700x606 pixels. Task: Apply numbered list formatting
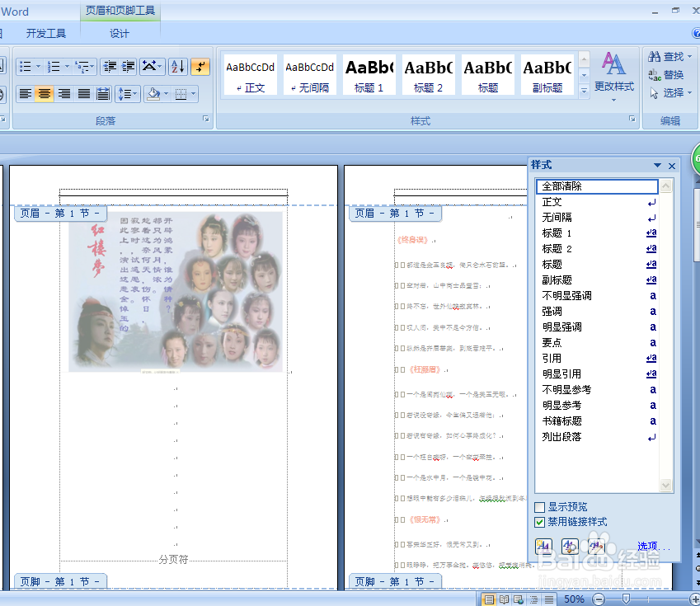click(x=54, y=67)
